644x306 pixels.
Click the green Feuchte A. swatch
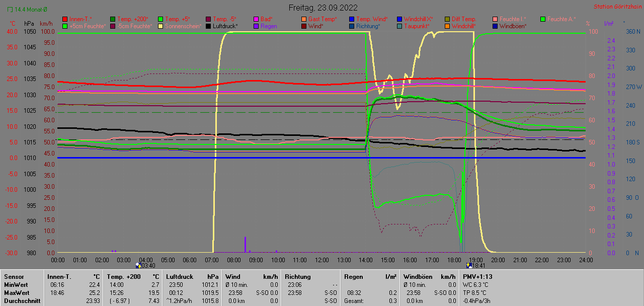click(x=542, y=19)
